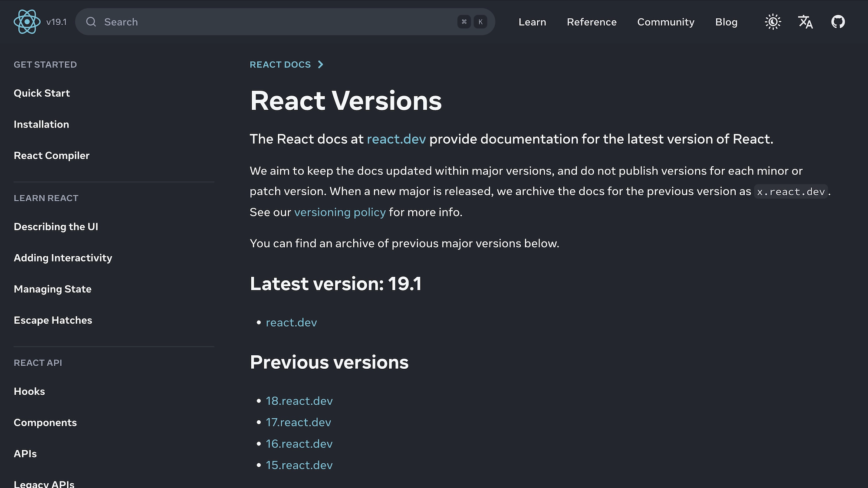Open the translations language icon
Image resolution: width=868 pixels, height=488 pixels.
806,22
